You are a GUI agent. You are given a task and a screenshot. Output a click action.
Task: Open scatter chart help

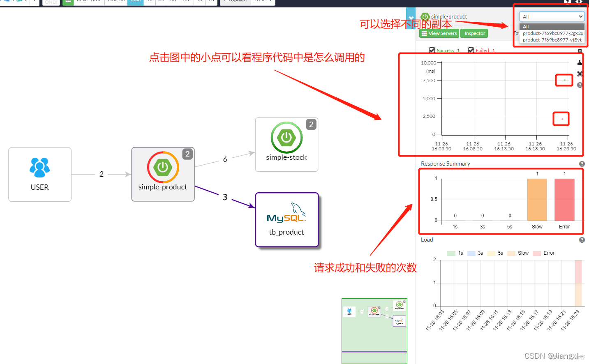[x=580, y=85]
